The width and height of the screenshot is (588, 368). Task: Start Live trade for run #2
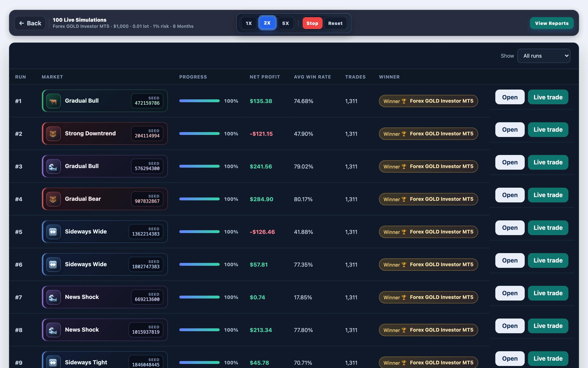(x=548, y=129)
